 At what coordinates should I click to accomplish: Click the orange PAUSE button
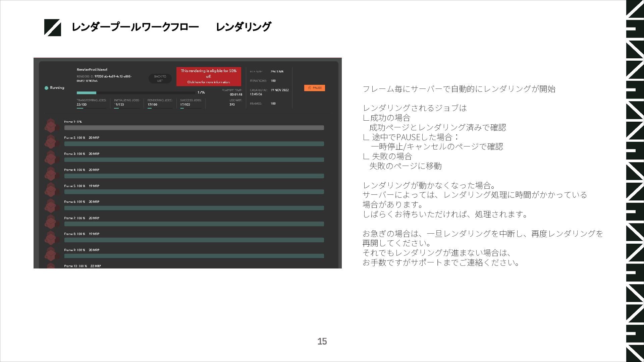[314, 88]
